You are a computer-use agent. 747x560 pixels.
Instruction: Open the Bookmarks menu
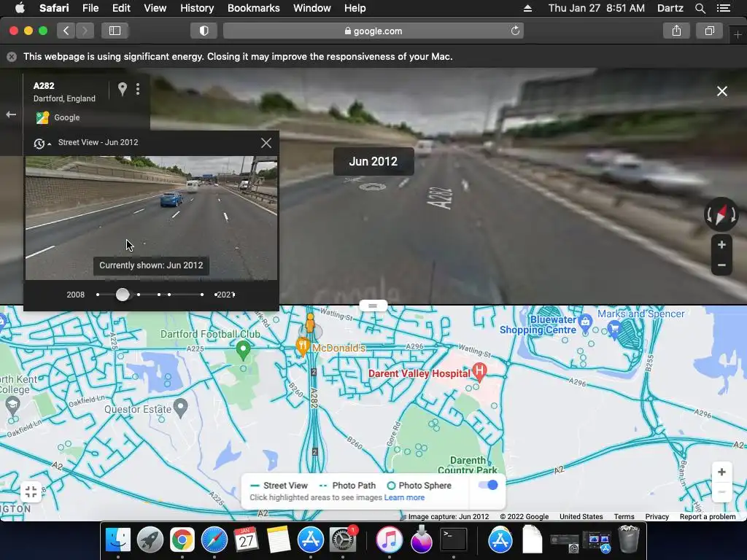tap(253, 8)
